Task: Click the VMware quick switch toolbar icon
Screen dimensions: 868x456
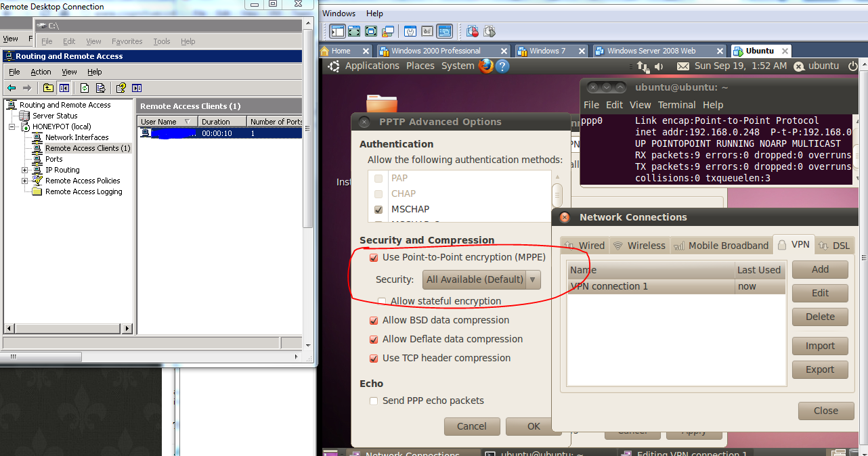Action: click(371, 31)
